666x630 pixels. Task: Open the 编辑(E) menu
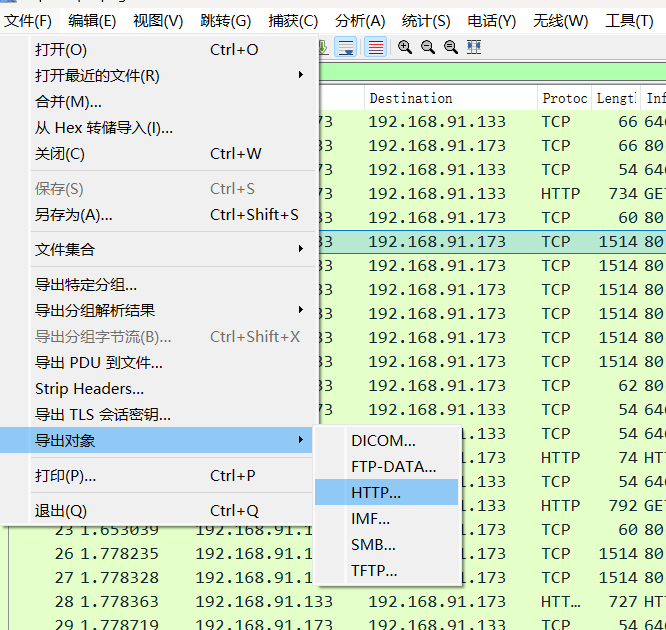tap(92, 21)
